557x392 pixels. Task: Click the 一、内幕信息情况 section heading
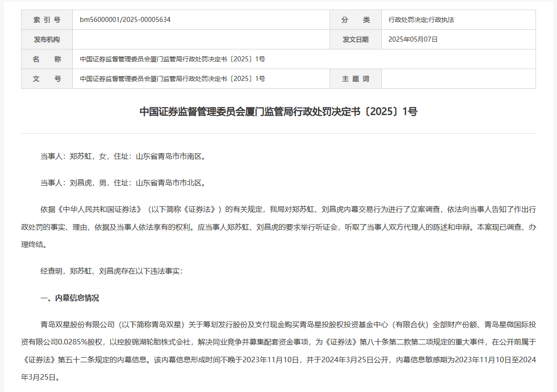click(70, 298)
